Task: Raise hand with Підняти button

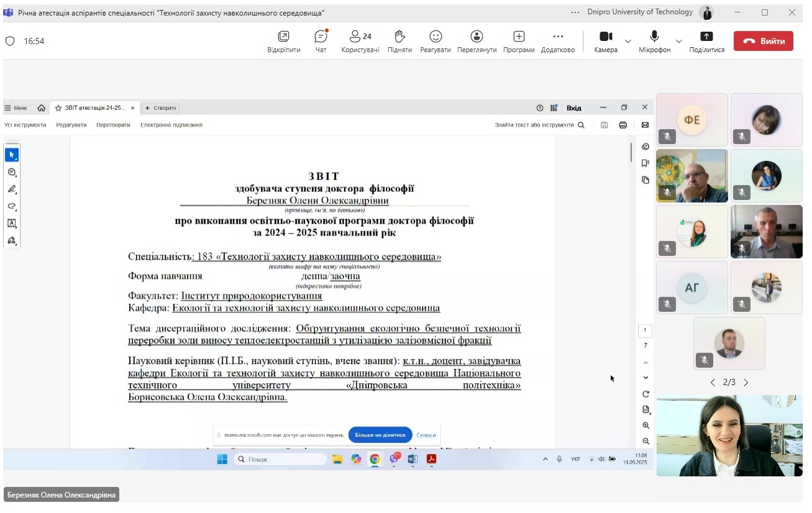Action: pyautogui.click(x=399, y=41)
